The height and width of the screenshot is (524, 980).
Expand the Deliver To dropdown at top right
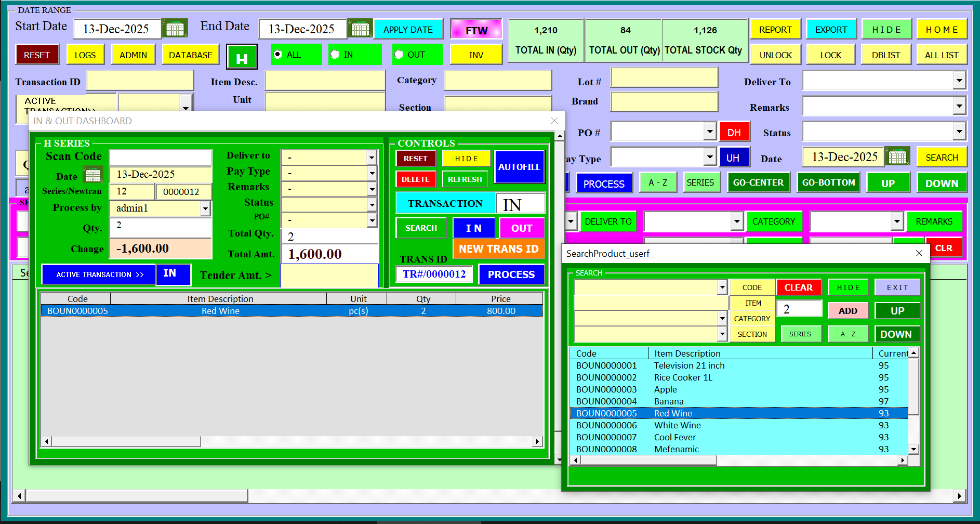point(959,81)
